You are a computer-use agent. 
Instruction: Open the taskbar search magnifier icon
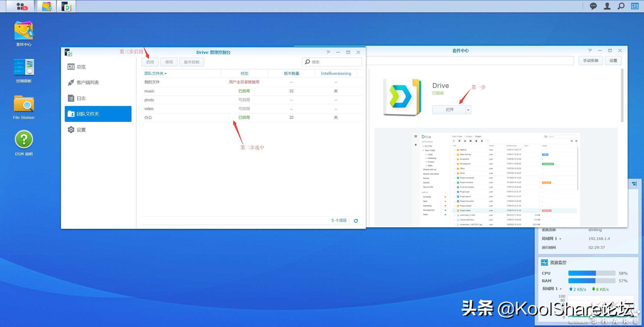click(621, 6)
